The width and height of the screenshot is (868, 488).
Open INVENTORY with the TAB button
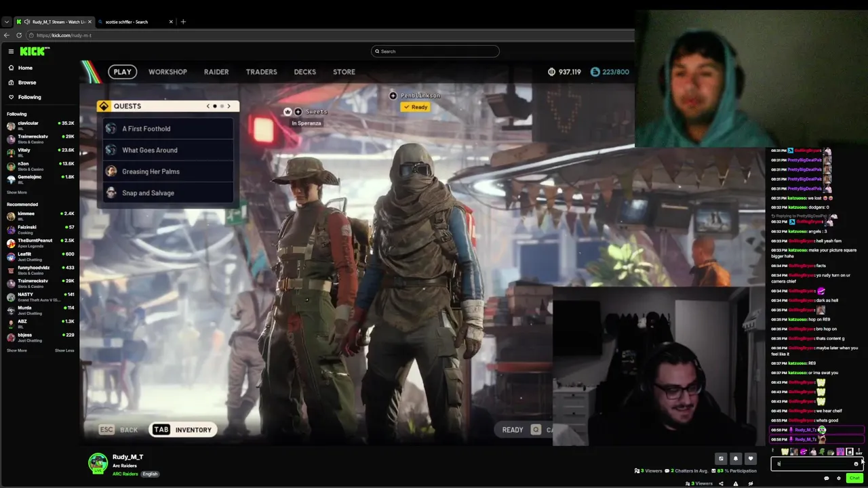pyautogui.click(x=182, y=430)
